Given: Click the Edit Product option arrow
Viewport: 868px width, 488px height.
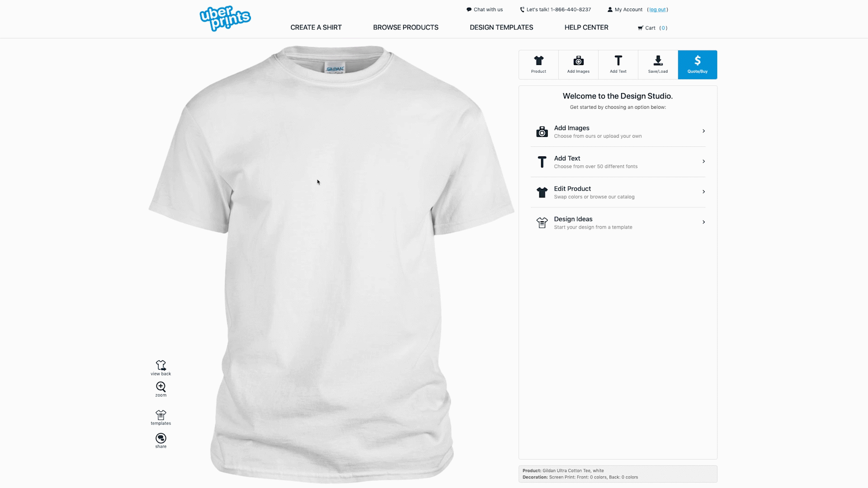Looking at the screenshot, I should pyautogui.click(x=704, y=191).
